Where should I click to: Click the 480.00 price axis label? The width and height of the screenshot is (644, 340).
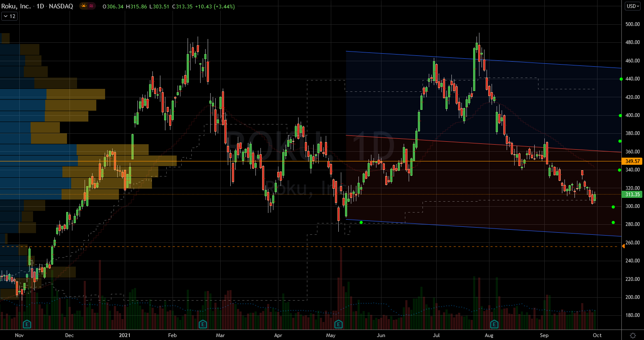click(x=632, y=42)
